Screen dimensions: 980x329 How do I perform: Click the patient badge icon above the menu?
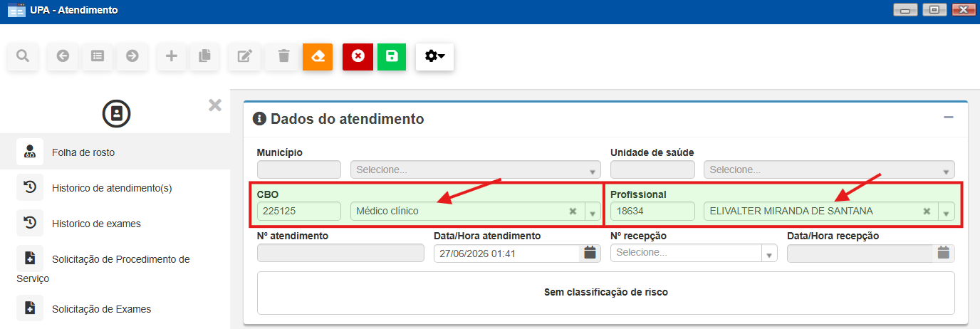pyautogui.click(x=116, y=113)
